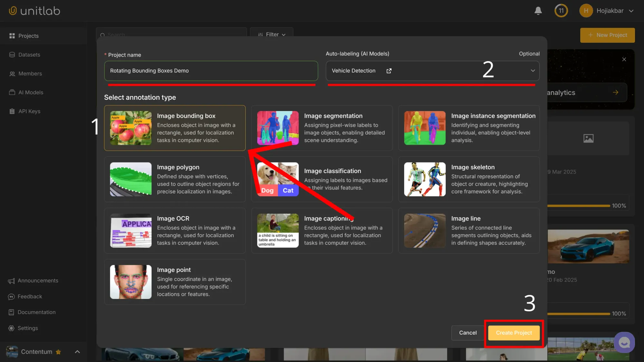This screenshot has height=362, width=644.
Task: Select the Image polygon annotation type
Action: [175, 179]
